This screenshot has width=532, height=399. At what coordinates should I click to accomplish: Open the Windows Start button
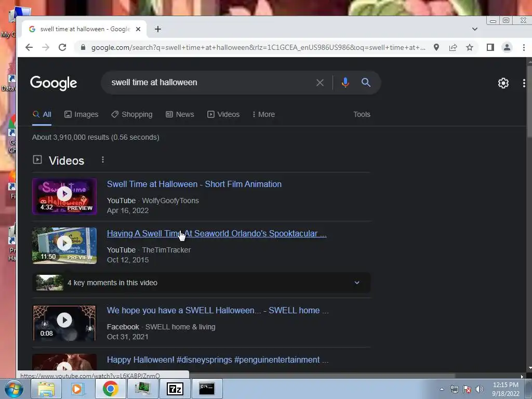tap(14, 389)
